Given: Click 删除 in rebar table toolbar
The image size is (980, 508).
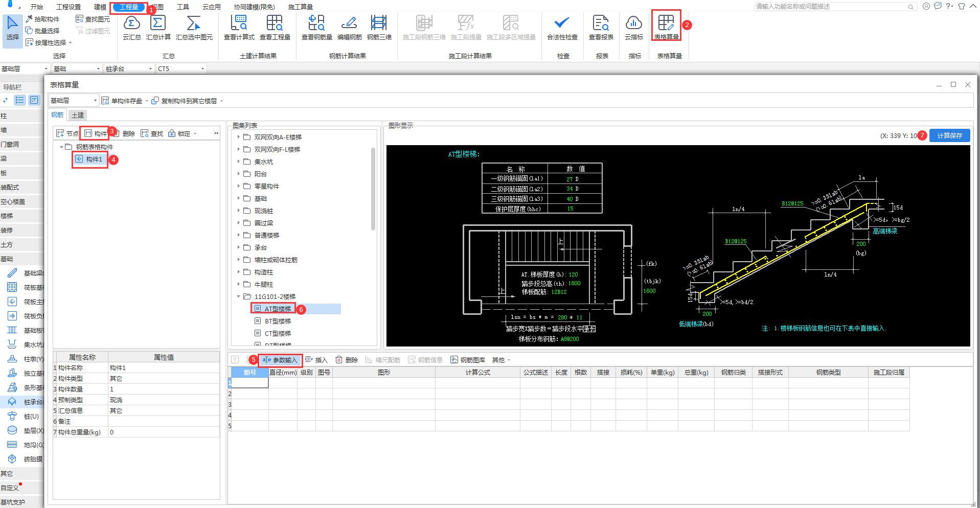Looking at the screenshot, I should coord(347,360).
